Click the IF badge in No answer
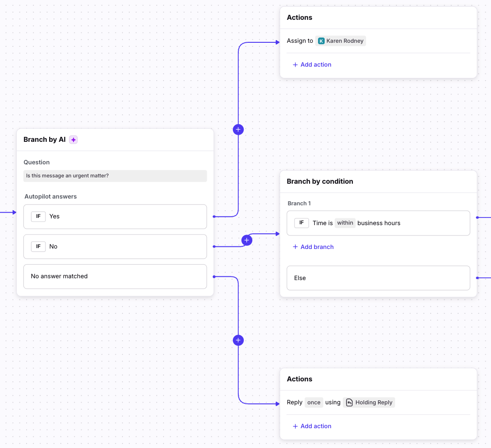This screenshot has width=491, height=448. pyautogui.click(x=38, y=247)
